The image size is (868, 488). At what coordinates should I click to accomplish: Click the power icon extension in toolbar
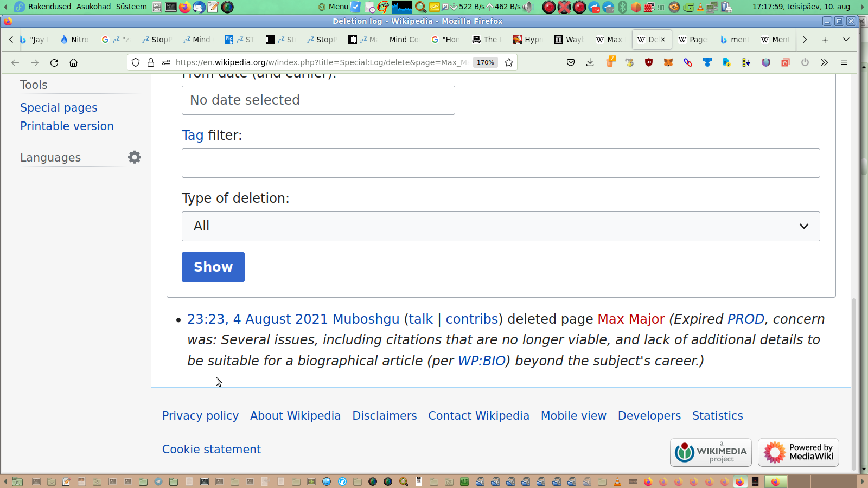pyautogui.click(x=805, y=62)
